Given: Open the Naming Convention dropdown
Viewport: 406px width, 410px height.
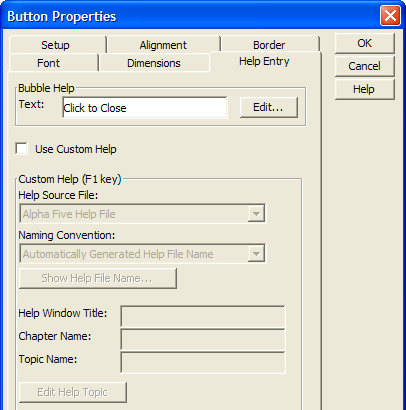Looking at the screenshot, I should (x=256, y=254).
